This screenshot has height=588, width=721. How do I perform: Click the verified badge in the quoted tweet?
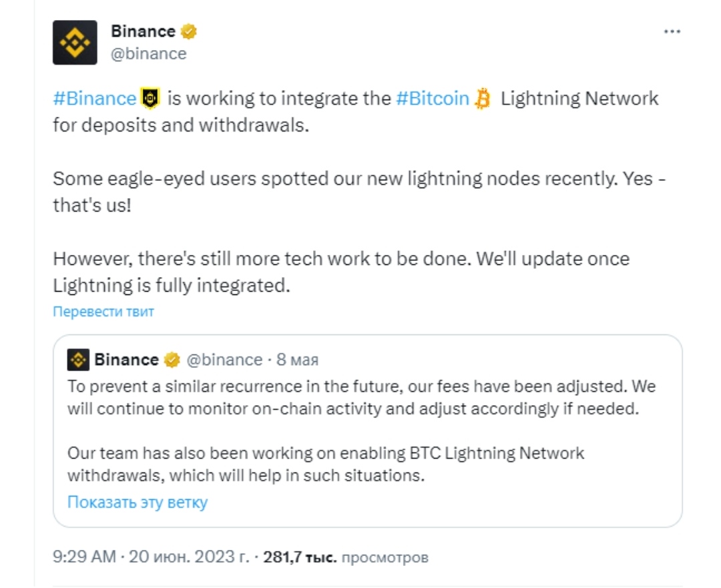pyautogui.click(x=172, y=360)
